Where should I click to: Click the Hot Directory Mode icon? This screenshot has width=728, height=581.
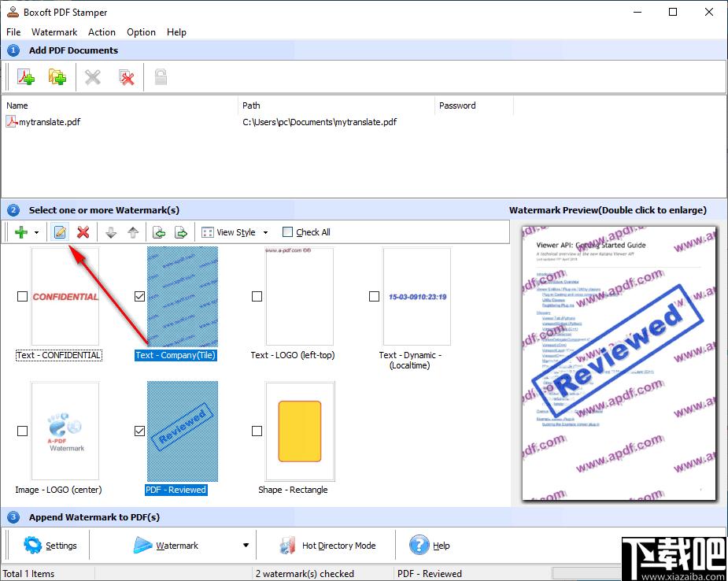coord(288,546)
